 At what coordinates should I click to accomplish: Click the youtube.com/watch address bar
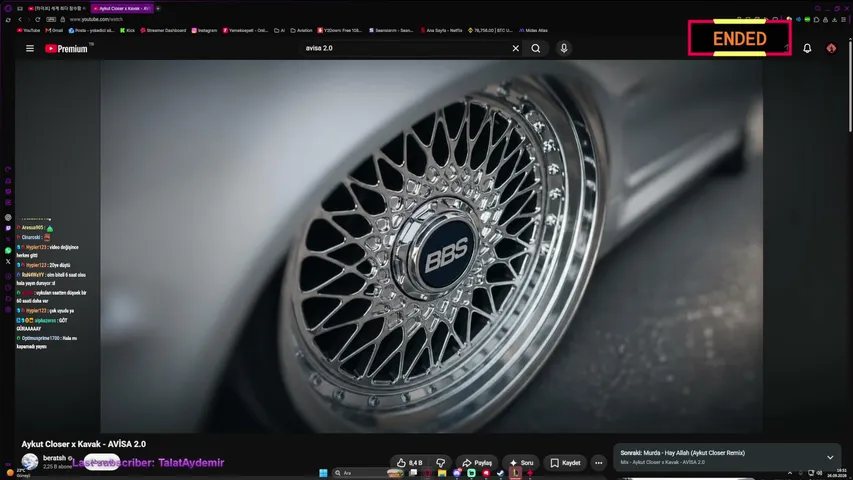coord(96,19)
